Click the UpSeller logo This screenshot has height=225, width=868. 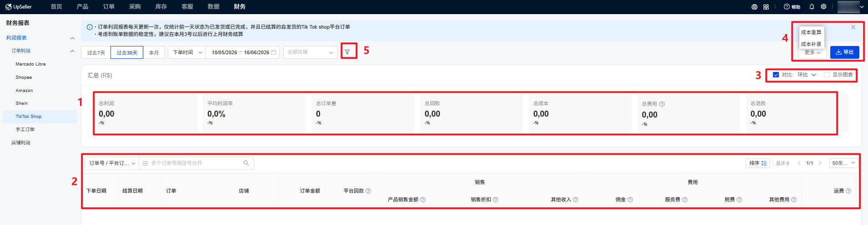pyautogui.click(x=19, y=7)
